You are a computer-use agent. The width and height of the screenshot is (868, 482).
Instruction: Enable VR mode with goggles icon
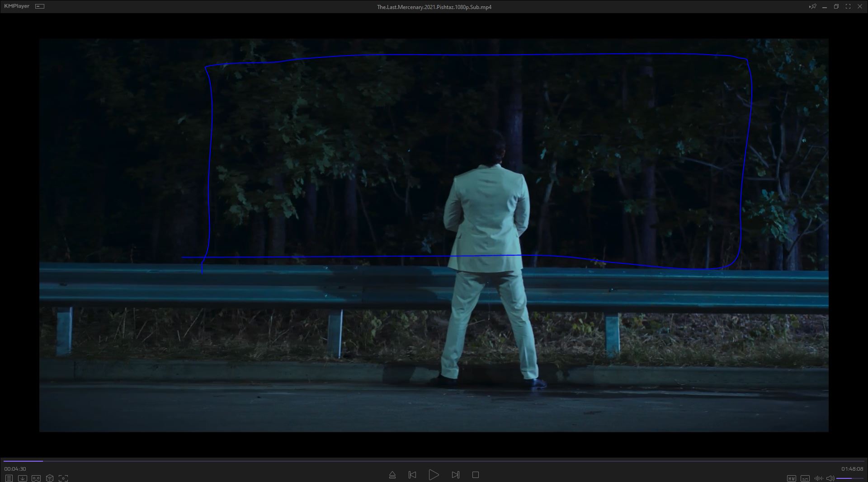click(36, 478)
